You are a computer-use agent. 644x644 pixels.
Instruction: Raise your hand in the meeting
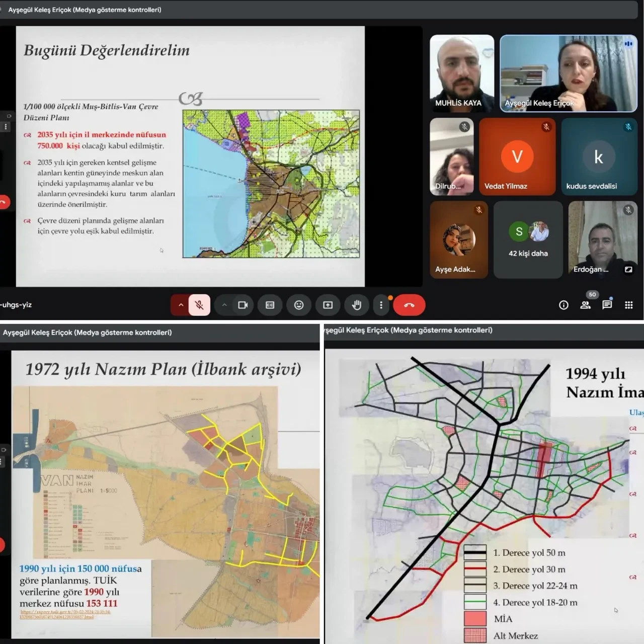point(357,305)
